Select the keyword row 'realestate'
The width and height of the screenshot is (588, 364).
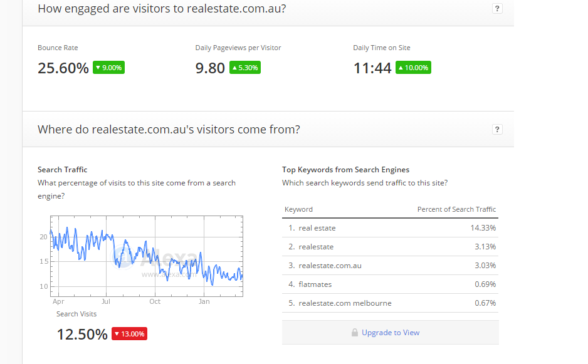(x=390, y=247)
